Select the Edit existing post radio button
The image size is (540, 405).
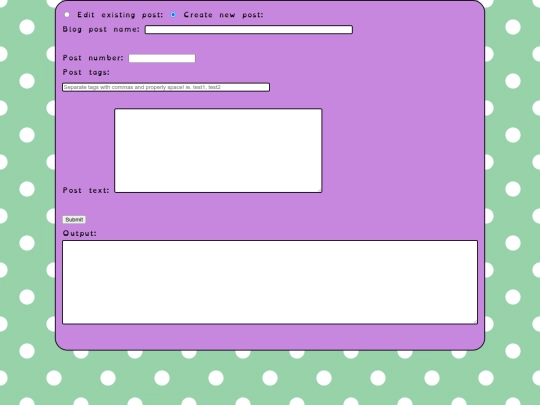(67, 14)
